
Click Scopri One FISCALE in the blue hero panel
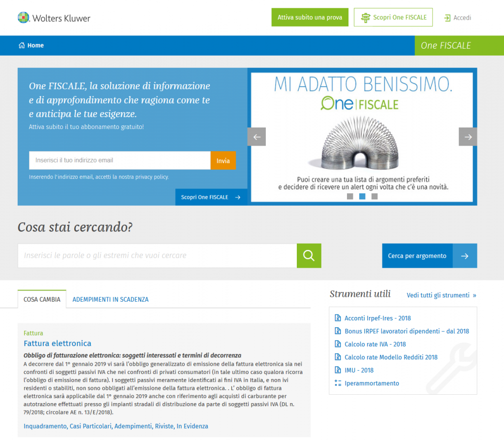pos(211,197)
